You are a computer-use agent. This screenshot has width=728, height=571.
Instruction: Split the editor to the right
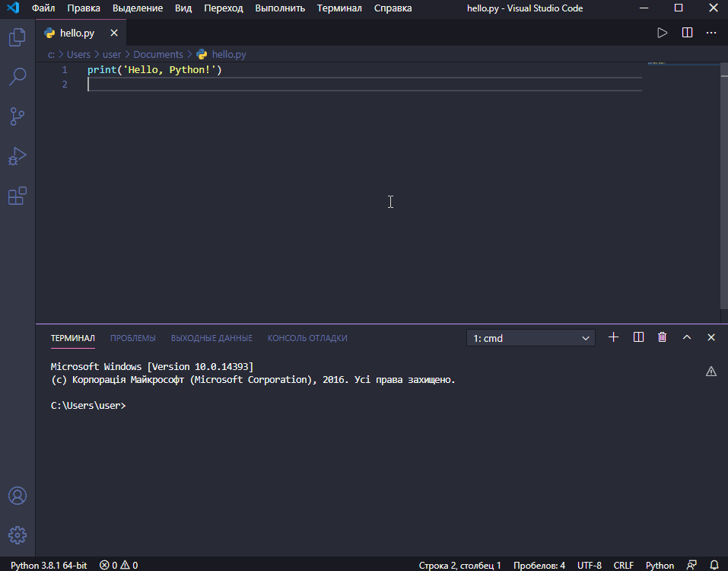[x=687, y=33]
